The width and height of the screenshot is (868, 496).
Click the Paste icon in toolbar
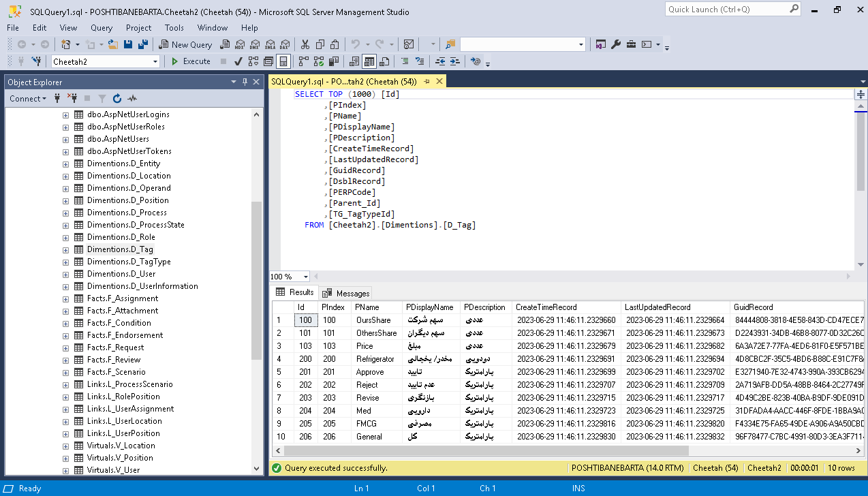[x=335, y=44]
